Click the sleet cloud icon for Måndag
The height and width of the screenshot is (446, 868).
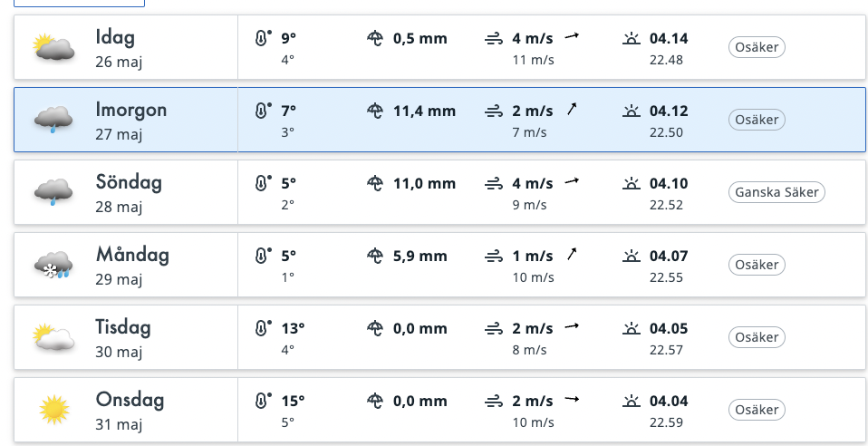click(54, 265)
